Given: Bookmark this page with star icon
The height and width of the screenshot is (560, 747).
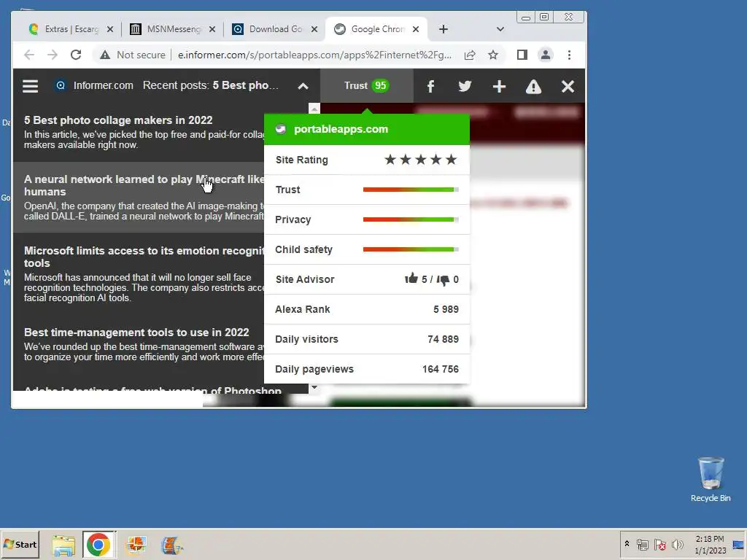Looking at the screenshot, I should (493, 55).
